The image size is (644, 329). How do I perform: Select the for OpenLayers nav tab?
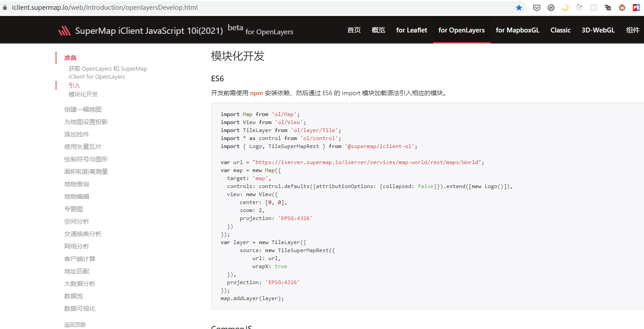tap(462, 30)
